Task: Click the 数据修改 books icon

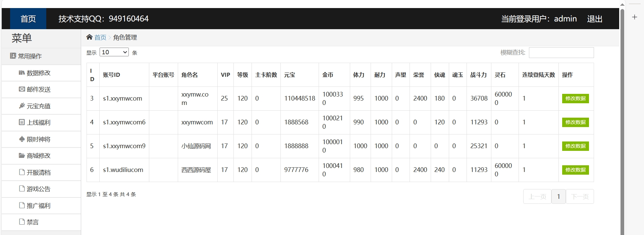Action: [x=22, y=73]
